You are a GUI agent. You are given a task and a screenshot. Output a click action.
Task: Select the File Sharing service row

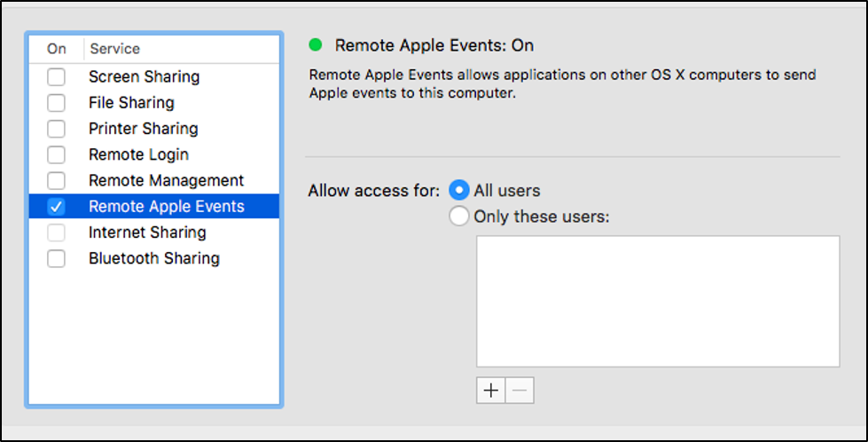coord(154,102)
